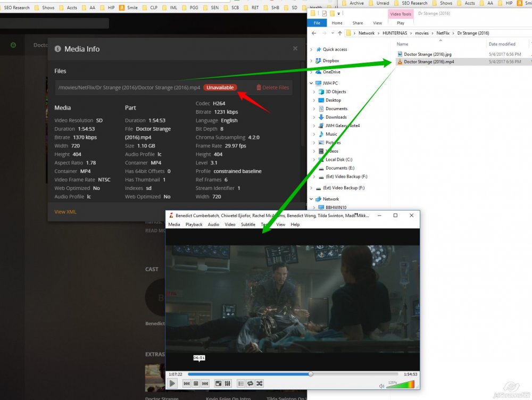Open the Home ribbon tab in Explorer

337,23
